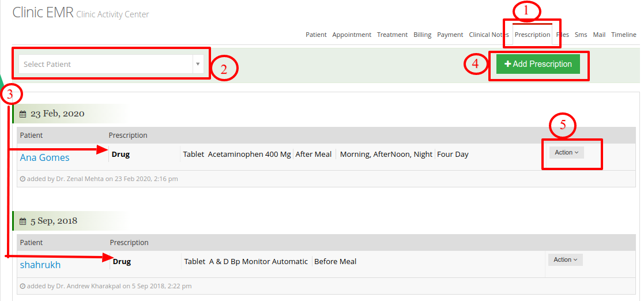
Task: Click added by Dr. Andrew Kharakpal note
Action: pos(109,286)
